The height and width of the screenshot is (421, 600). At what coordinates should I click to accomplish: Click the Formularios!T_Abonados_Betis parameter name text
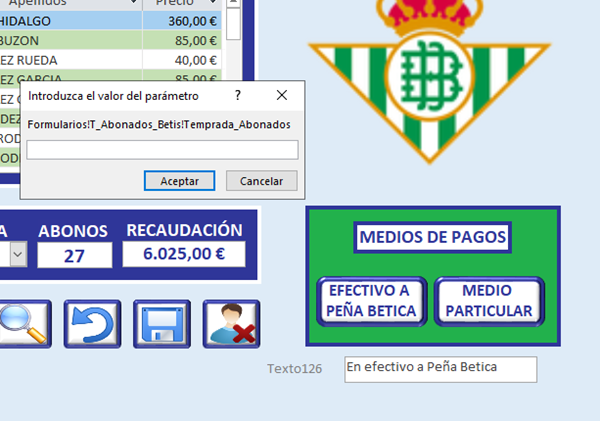click(159, 125)
